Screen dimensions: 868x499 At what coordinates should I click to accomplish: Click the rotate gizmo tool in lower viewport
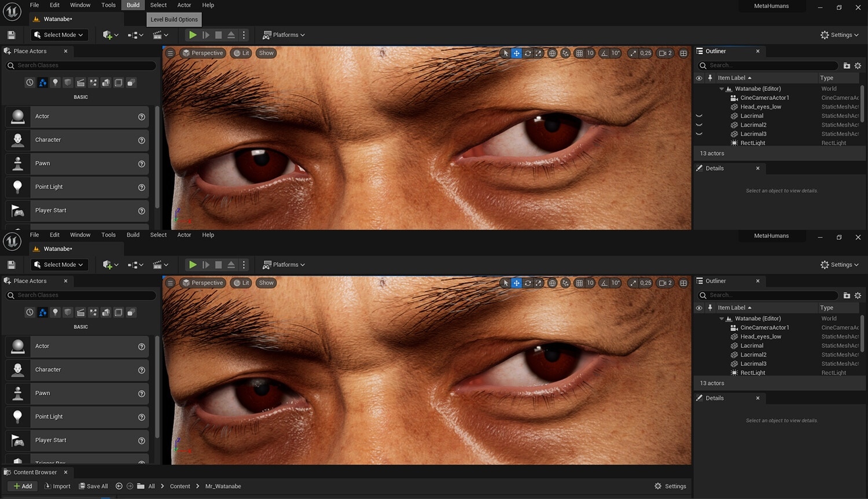coord(528,283)
